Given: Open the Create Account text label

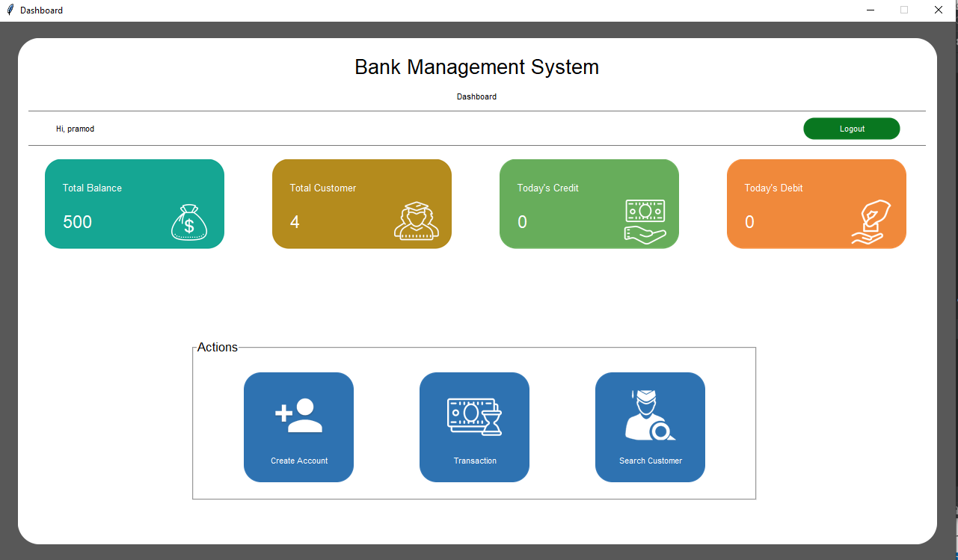Looking at the screenshot, I should (x=299, y=461).
